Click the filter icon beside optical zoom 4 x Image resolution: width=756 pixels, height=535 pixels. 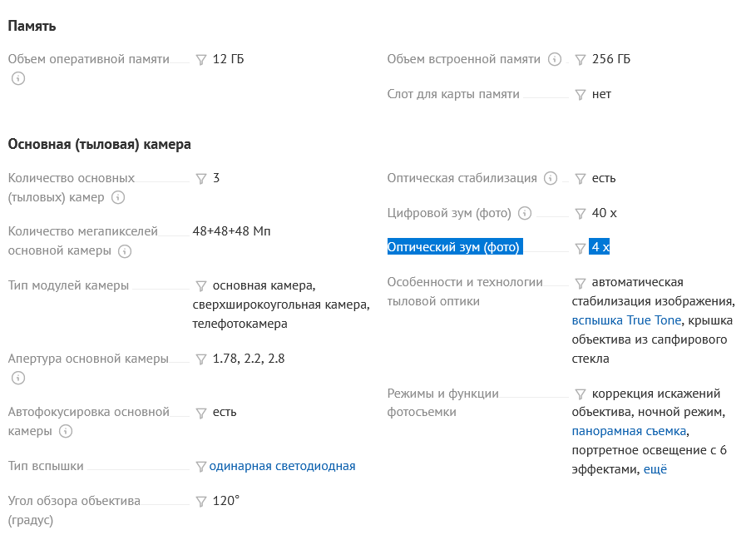581,248
